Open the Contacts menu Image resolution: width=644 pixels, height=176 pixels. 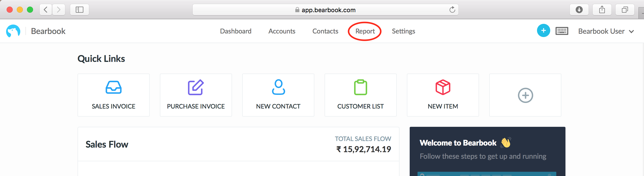pos(325,31)
